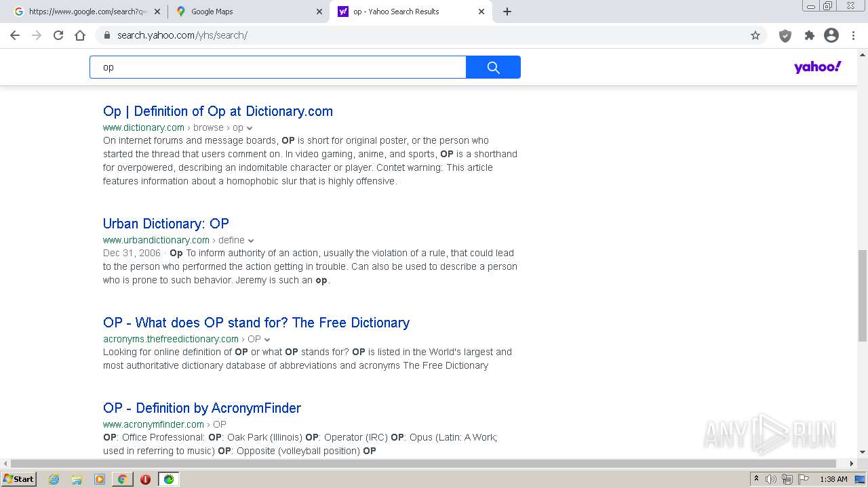
Task: Open the Action Center flag icon
Action: 804,479
